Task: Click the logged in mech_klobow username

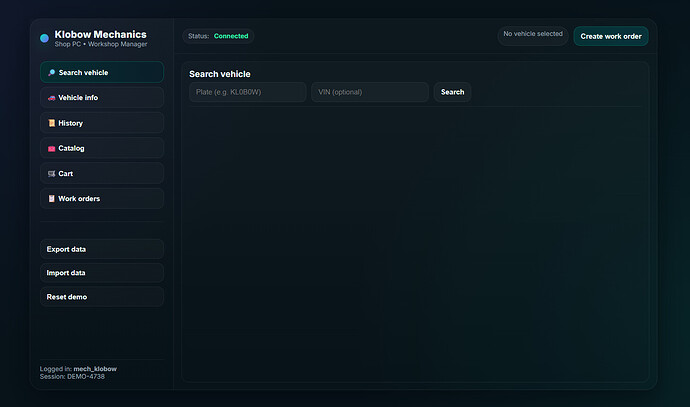Action: (95, 369)
